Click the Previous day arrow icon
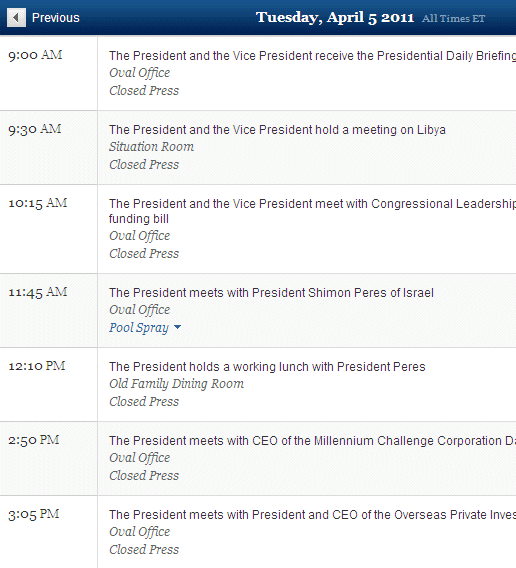Image resolution: width=516 pixels, height=568 pixels. [x=16, y=17]
